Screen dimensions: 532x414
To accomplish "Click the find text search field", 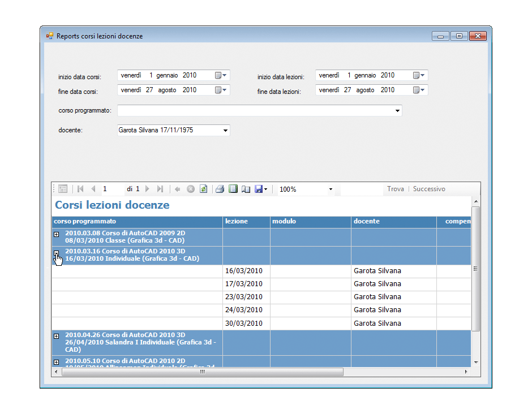I will point(362,189).
